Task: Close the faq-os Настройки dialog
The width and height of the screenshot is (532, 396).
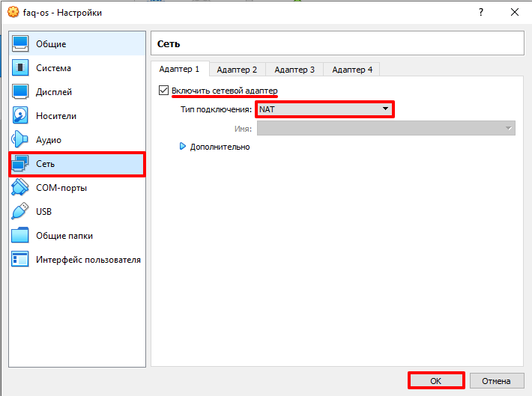Action: pos(515,12)
